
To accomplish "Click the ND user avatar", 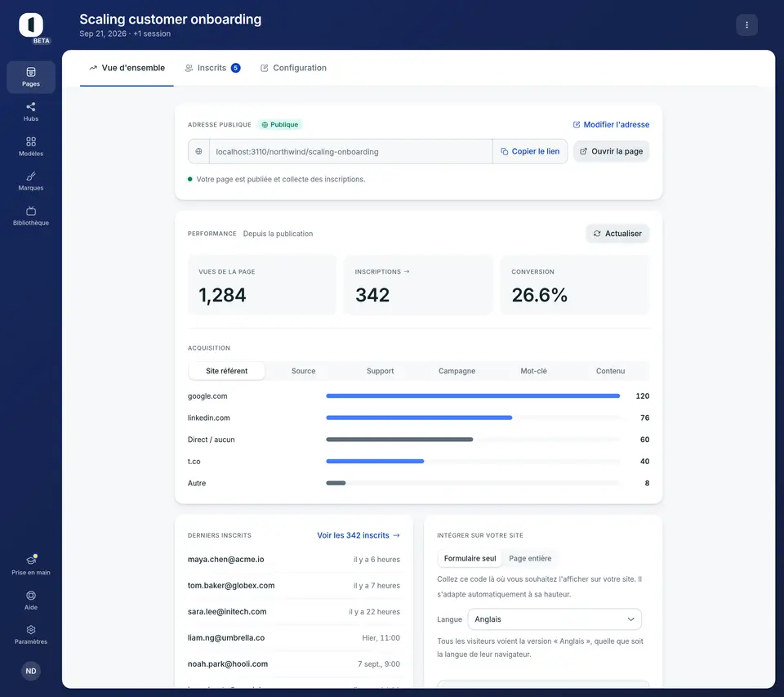I will tap(31, 671).
